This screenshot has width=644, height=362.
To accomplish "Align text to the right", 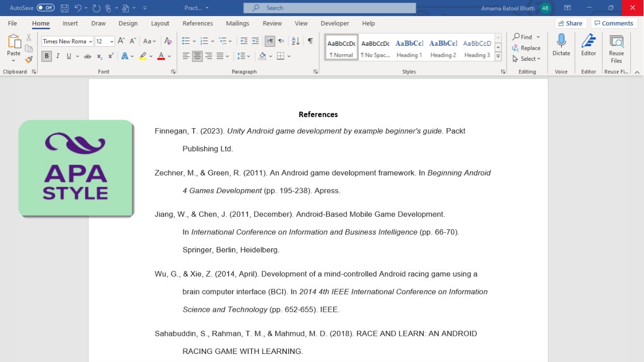I will click(x=209, y=56).
